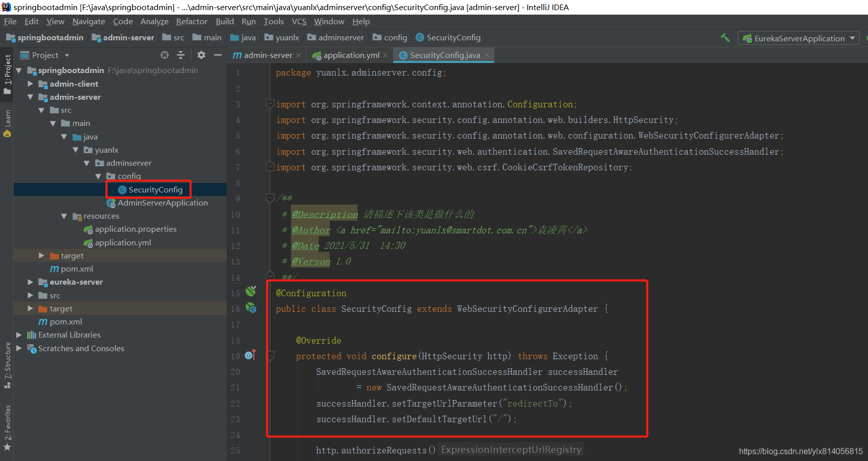Screen dimensions: 868x461
Task: Open the Tools menu
Action: (x=274, y=21)
